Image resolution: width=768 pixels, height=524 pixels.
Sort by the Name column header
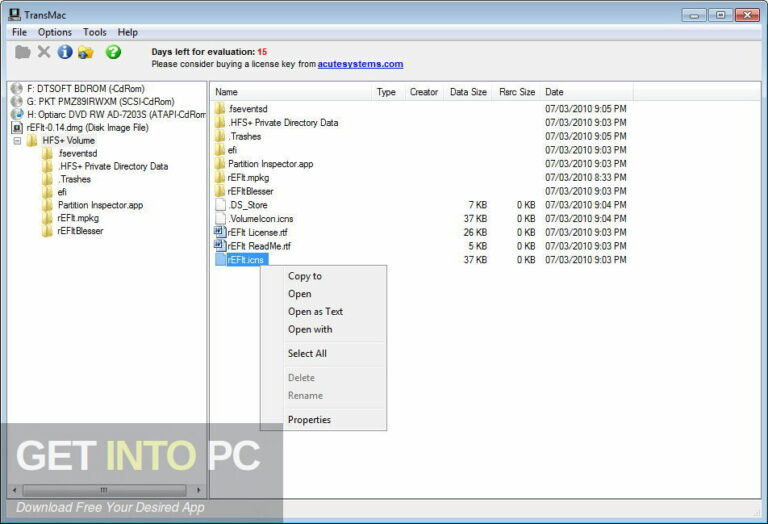[x=291, y=92]
